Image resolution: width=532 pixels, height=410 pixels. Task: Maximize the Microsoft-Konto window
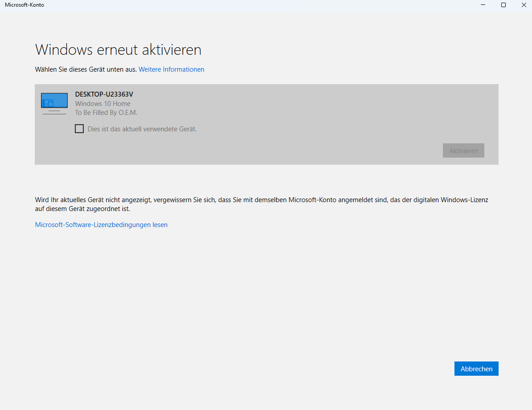[x=503, y=5]
